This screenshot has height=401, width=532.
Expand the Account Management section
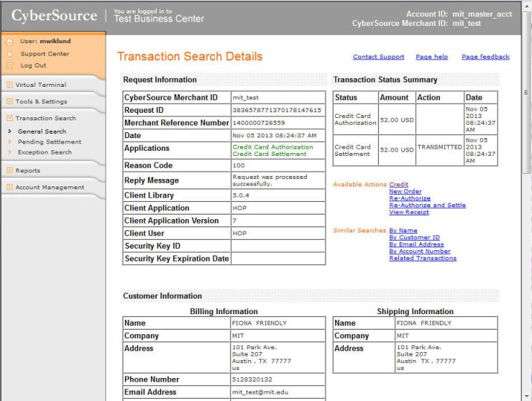click(x=50, y=187)
